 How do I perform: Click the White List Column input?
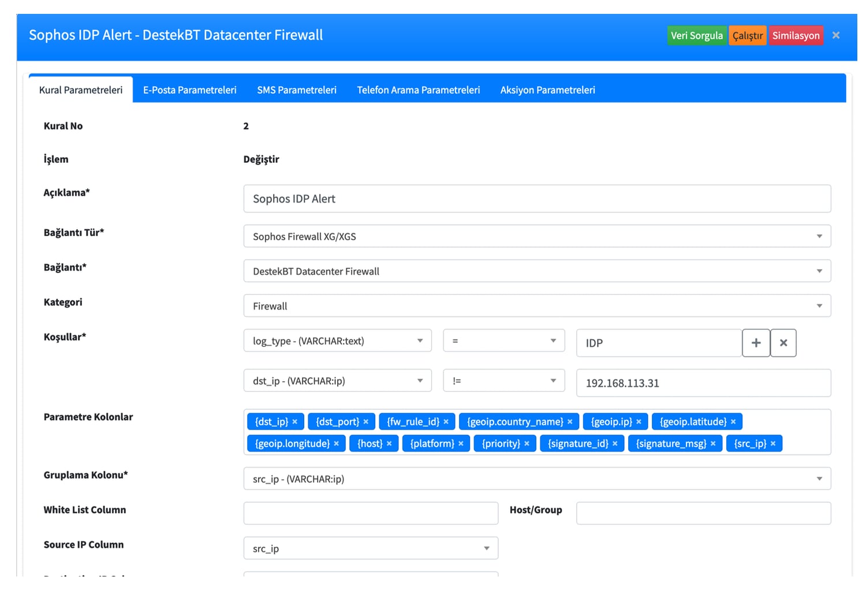click(x=371, y=513)
